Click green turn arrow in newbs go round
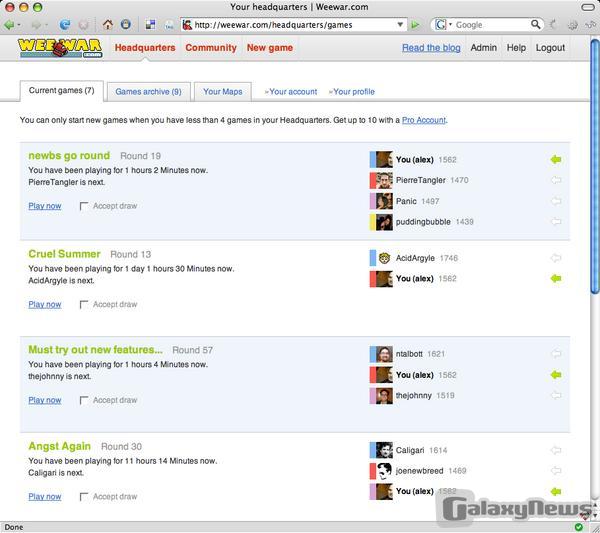 (x=556, y=160)
